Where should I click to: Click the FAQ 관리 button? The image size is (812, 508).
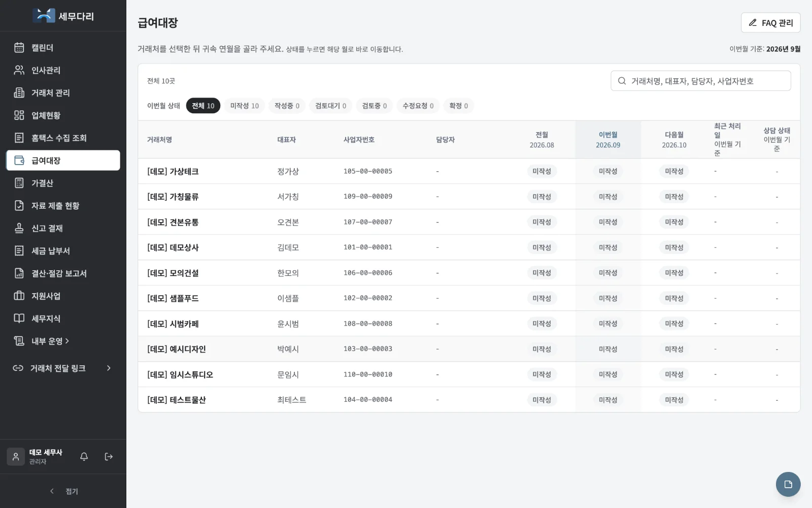click(770, 23)
